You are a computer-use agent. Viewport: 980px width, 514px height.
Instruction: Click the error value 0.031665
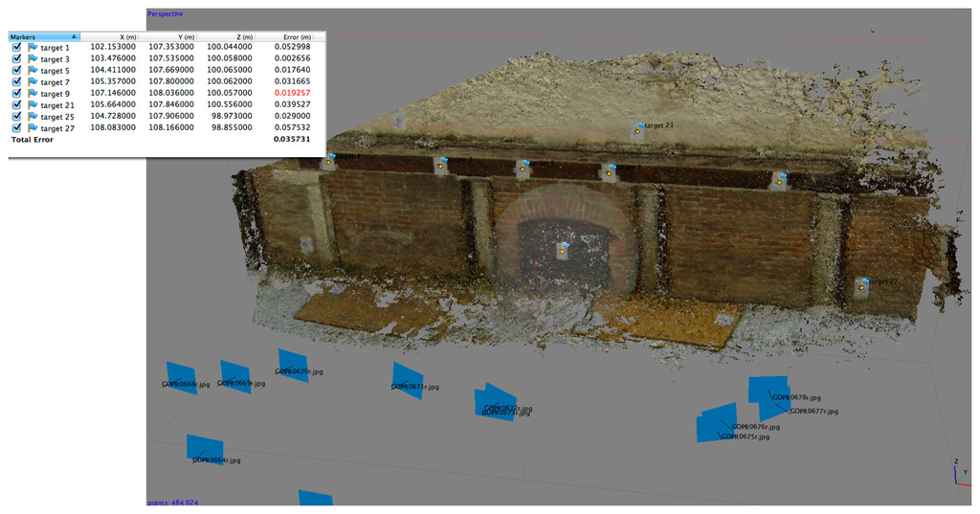coord(292,81)
